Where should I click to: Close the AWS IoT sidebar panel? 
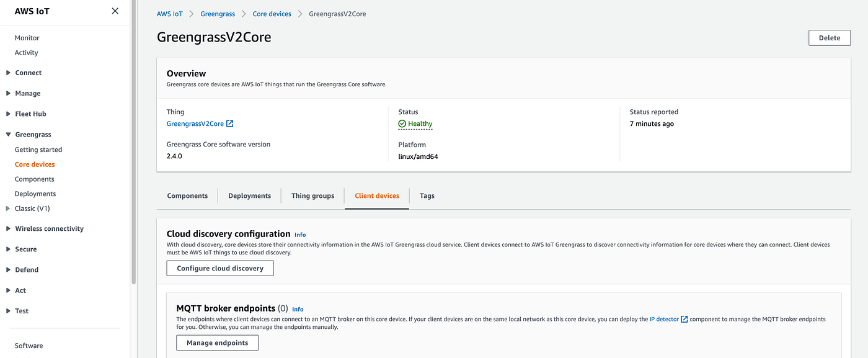115,11
